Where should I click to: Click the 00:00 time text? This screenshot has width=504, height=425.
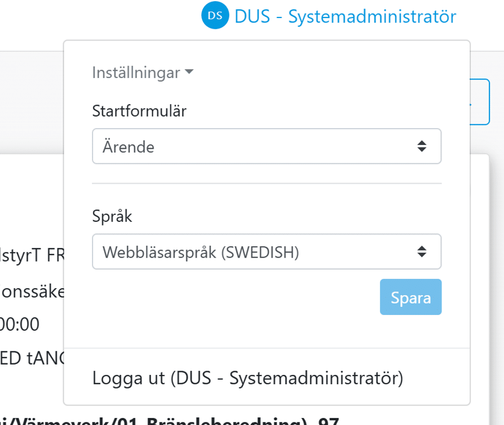point(20,325)
